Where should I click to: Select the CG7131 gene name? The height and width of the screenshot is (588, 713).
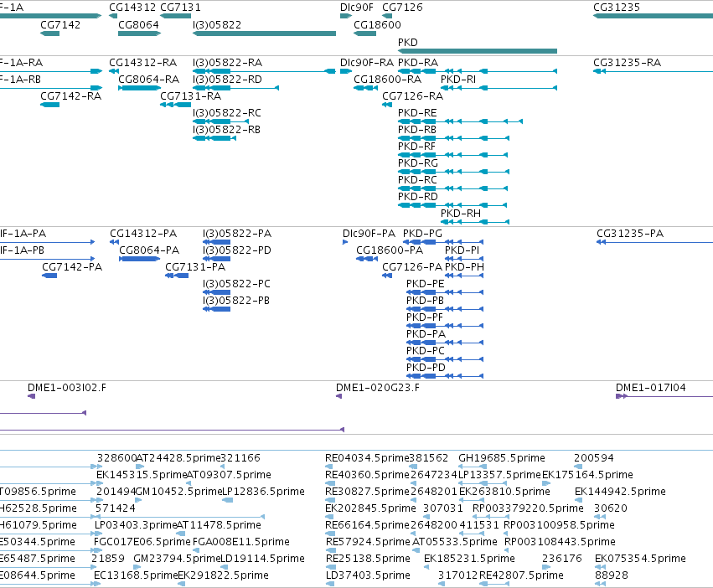click(180, 8)
